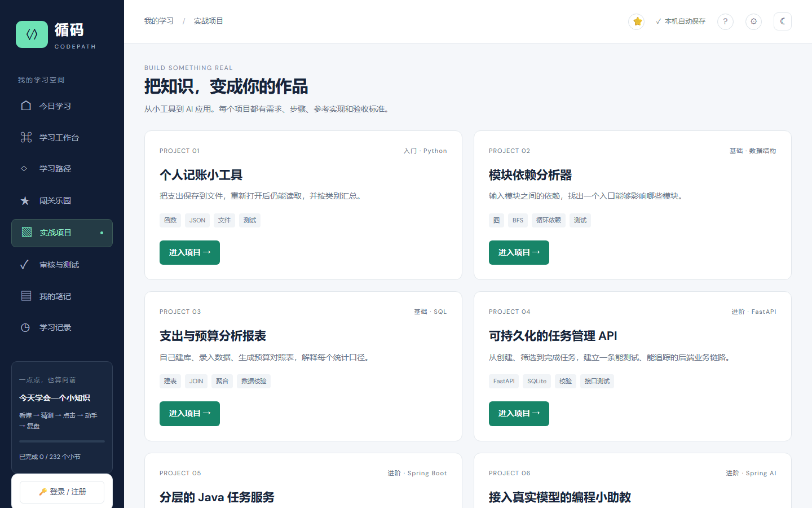
Task: Click the 文件 tag
Action: pos(224,220)
